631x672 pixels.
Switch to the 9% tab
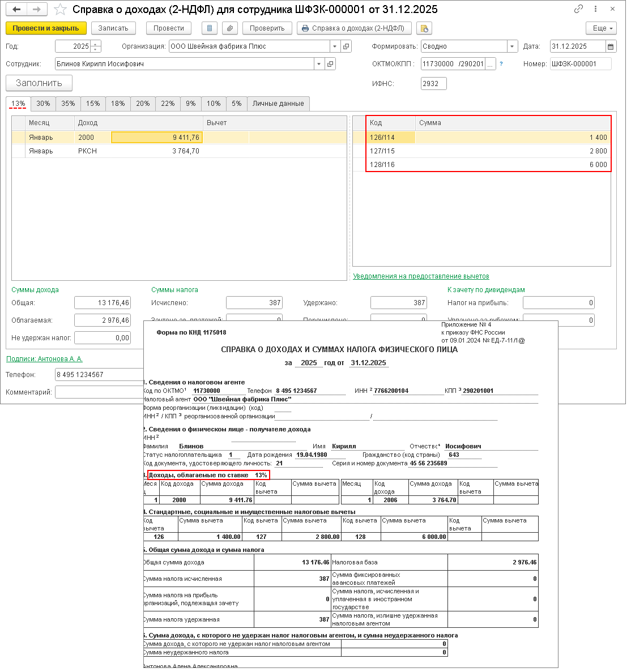point(191,104)
